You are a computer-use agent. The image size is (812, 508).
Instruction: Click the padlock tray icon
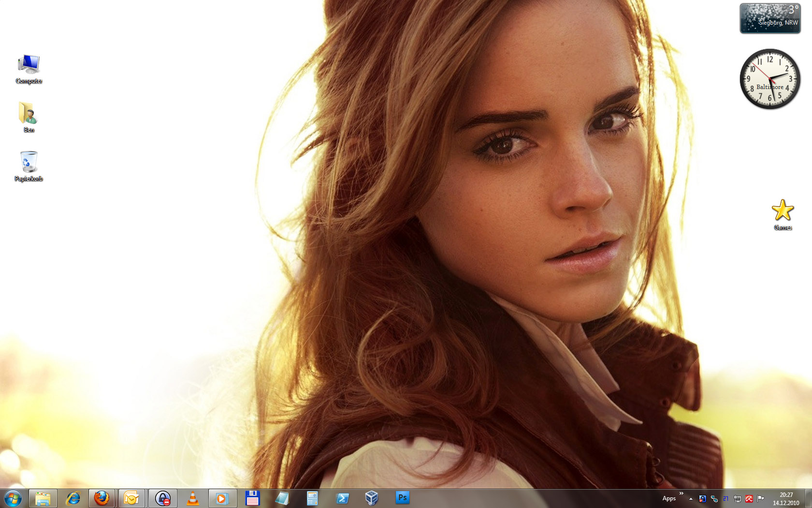pyautogui.click(x=703, y=499)
